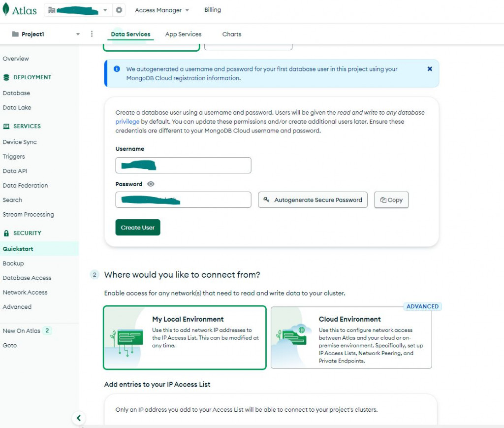Viewport: 504px width, 428px height.
Task: Toggle password visibility eye icon
Action: coord(151,184)
